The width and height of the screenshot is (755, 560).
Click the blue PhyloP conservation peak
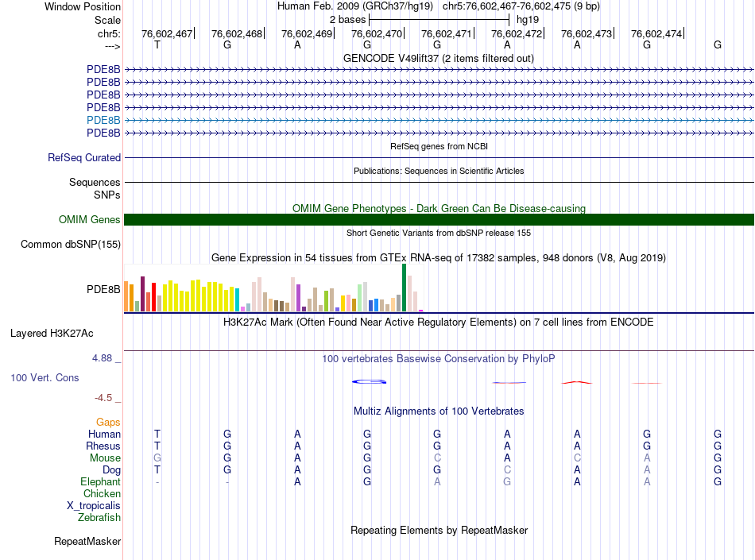370,382
